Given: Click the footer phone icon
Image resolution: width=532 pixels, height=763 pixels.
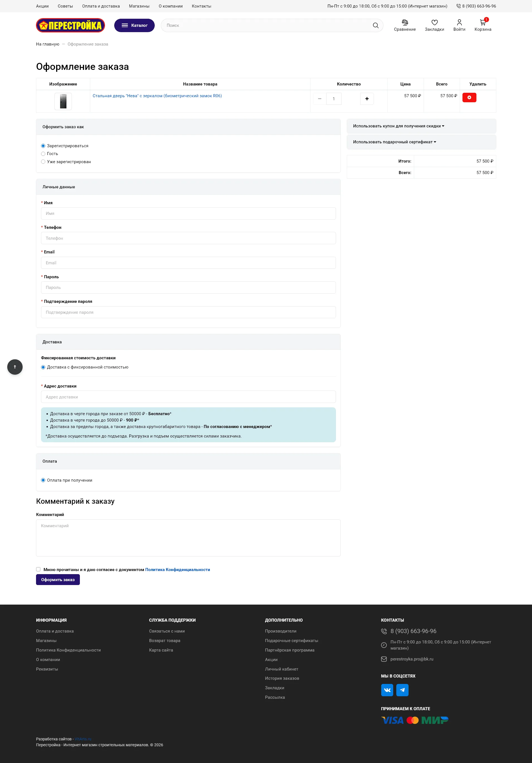Looking at the screenshot, I should 384,631.
